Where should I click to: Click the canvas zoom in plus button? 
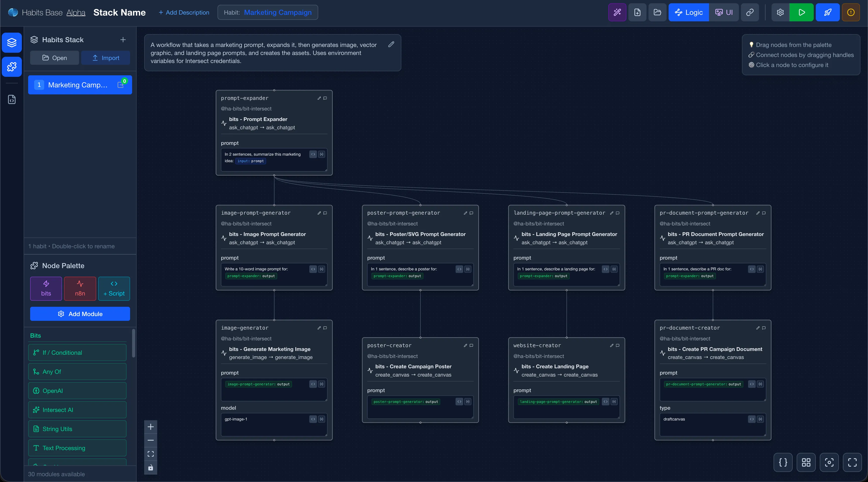pyautogui.click(x=151, y=427)
